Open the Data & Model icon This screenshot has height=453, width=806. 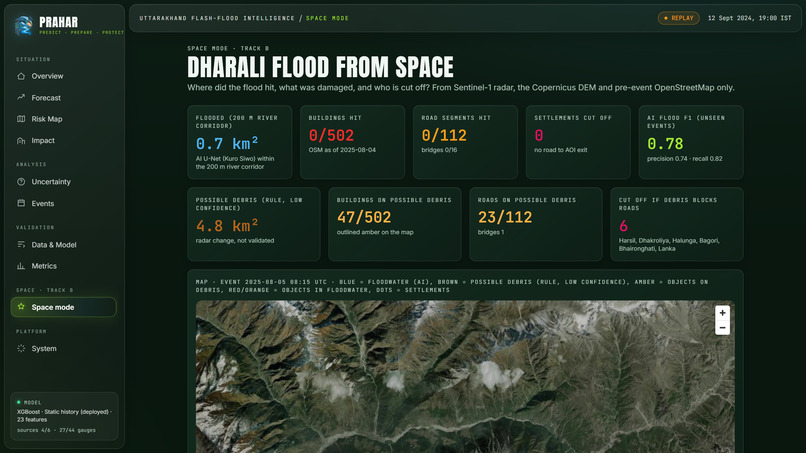click(21, 245)
